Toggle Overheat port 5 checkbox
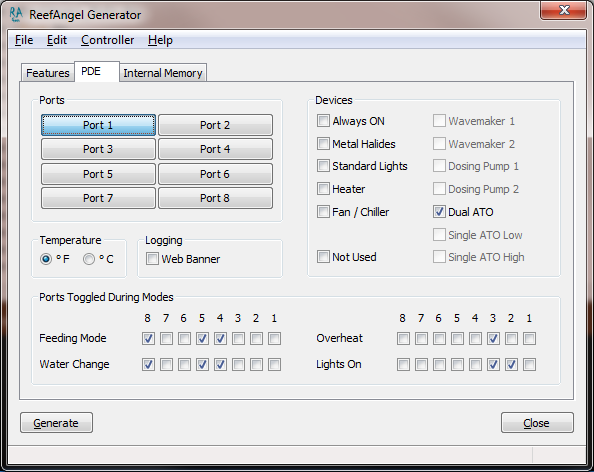 [x=457, y=338]
